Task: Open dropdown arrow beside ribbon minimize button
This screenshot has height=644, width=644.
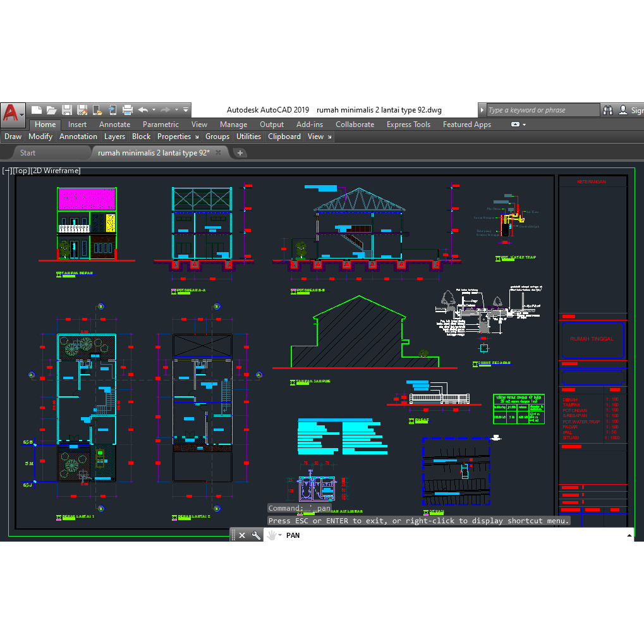Action: click(525, 125)
